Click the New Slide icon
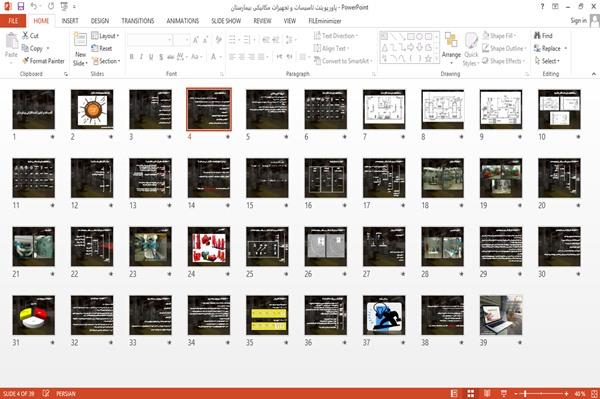600x399 pixels. [80, 41]
